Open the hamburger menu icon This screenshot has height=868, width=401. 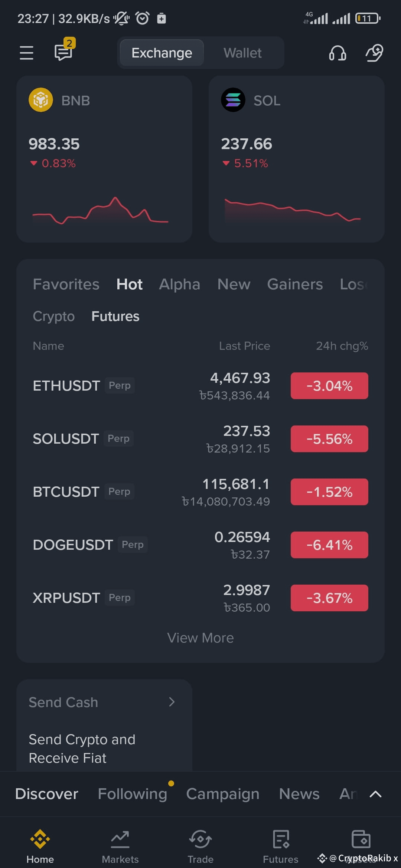pos(26,53)
